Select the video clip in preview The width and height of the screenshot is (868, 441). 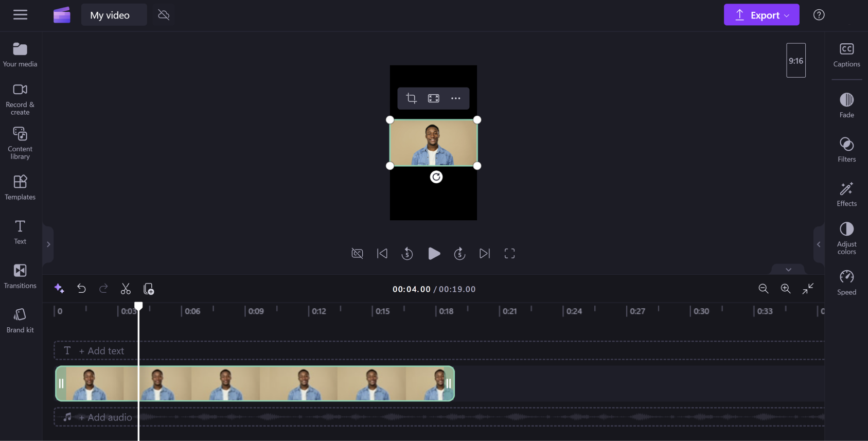(x=433, y=143)
